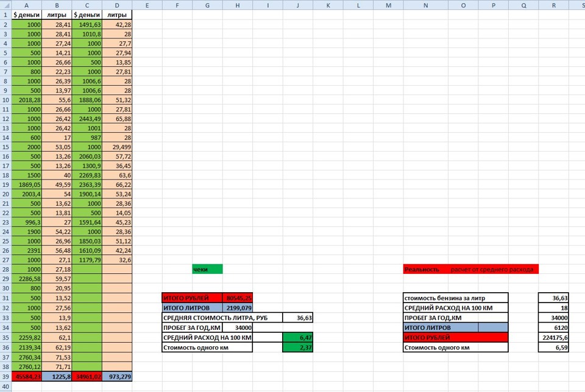Click the cell with value 1491,63
The width and height of the screenshot is (585, 392).
click(87, 24)
